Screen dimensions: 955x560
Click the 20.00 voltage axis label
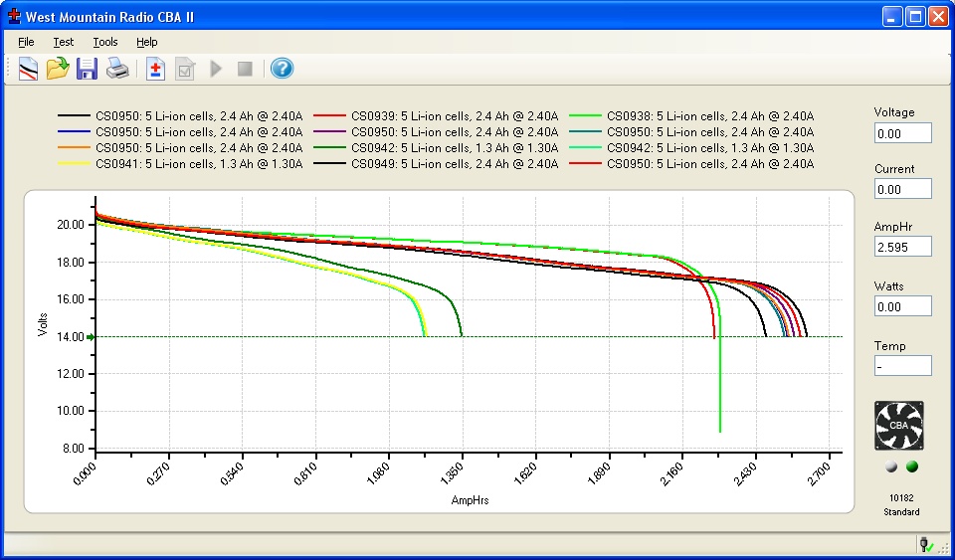[x=70, y=225]
